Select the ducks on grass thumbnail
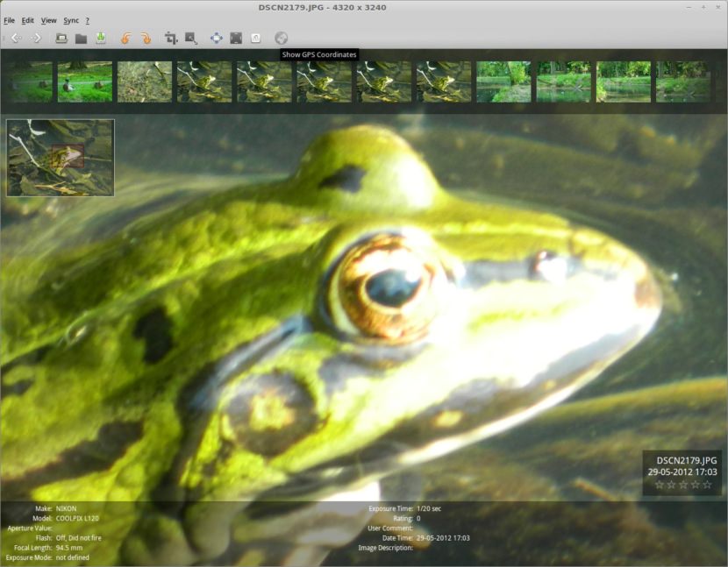The height and width of the screenshot is (567, 728). [x=85, y=82]
